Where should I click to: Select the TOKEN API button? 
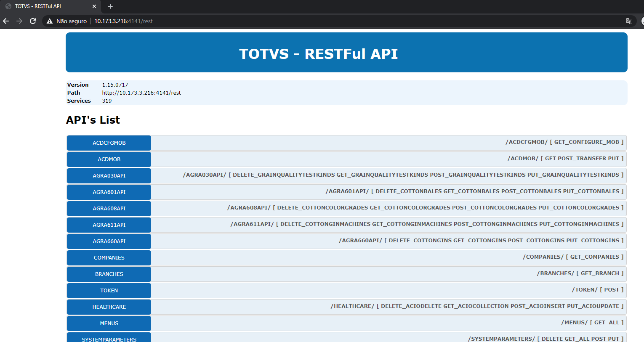[x=109, y=291]
